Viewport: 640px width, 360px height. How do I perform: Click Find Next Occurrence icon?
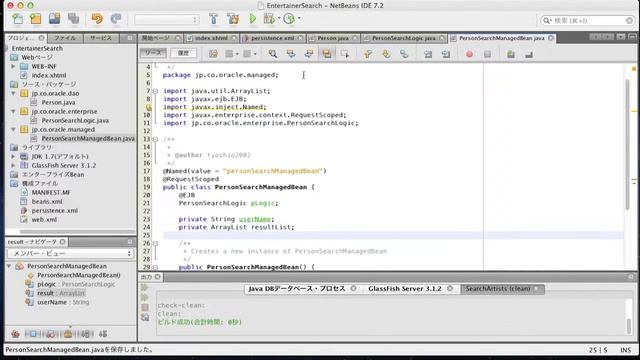pyautogui.click(x=309, y=54)
